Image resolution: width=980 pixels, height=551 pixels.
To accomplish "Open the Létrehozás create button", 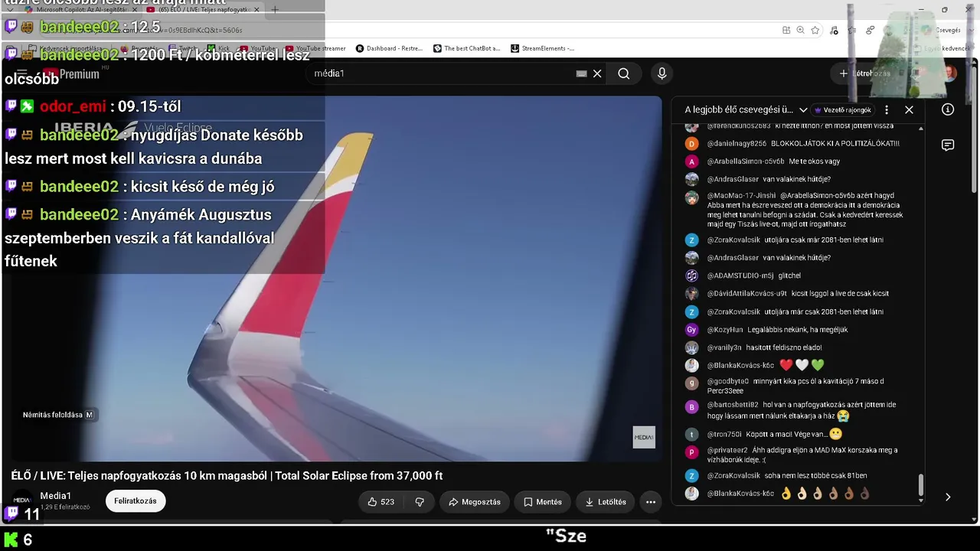I will coord(864,73).
